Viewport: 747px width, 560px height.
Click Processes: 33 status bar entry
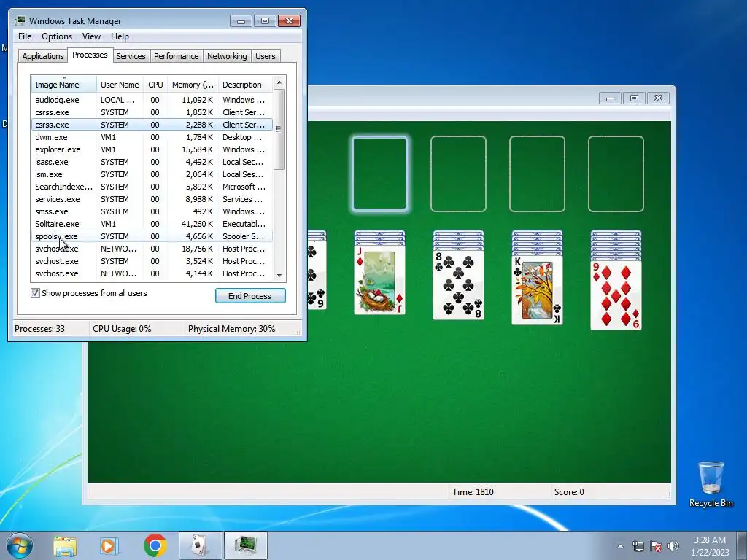coord(39,329)
